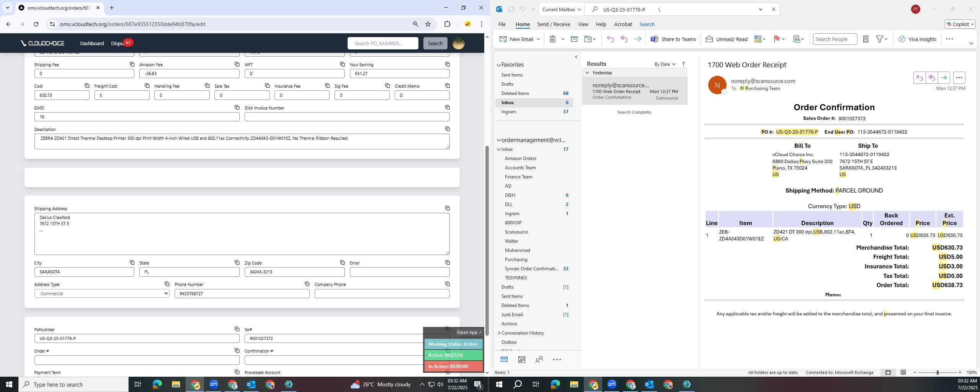
Task: Copy the Amazon Fee value
Action: coord(237,64)
